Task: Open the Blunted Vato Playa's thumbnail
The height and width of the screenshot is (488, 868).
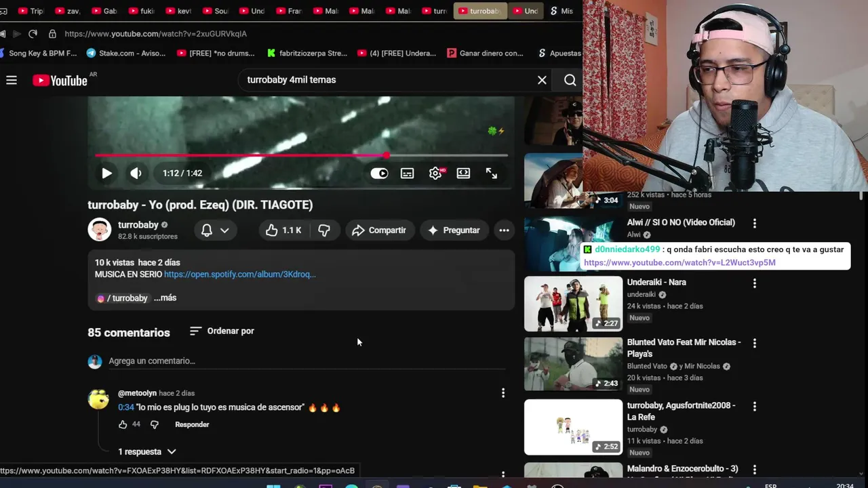Action: pyautogui.click(x=573, y=364)
